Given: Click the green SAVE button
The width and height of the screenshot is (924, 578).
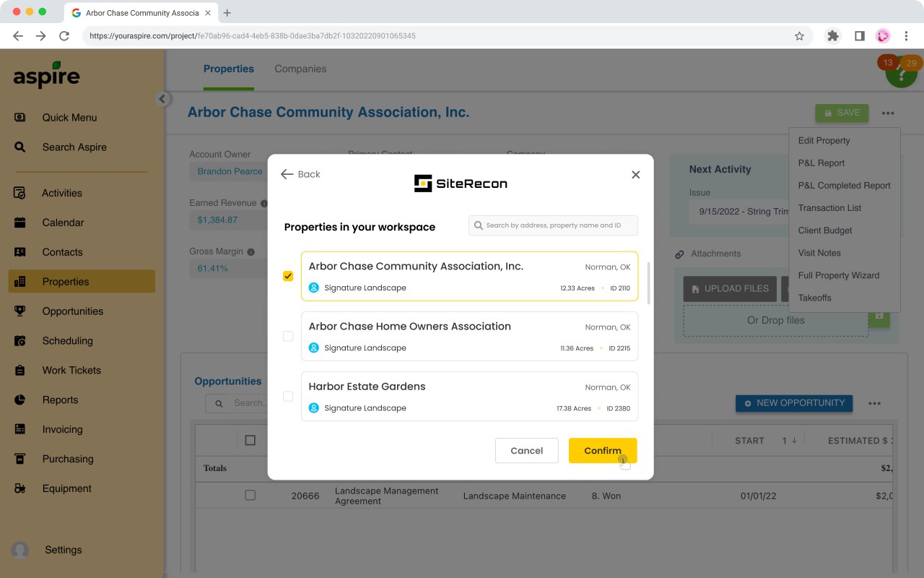Looking at the screenshot, I should click(842, 113).
